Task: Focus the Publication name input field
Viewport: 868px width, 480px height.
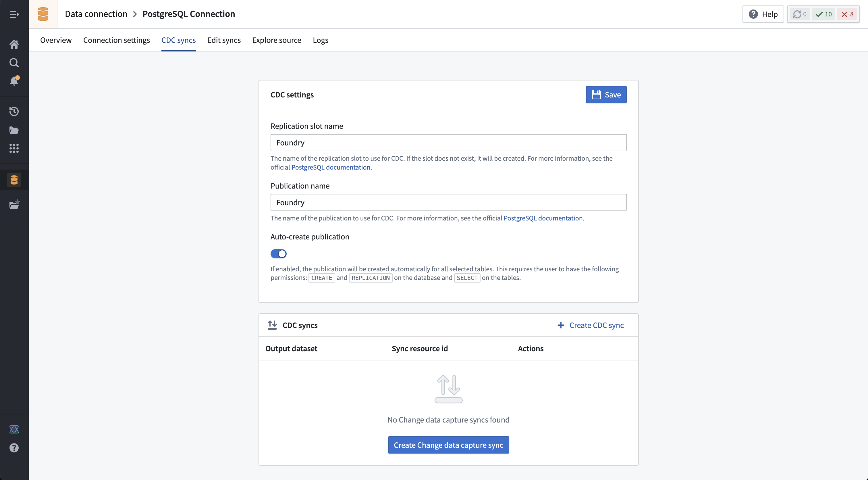Action: point(448,202)
